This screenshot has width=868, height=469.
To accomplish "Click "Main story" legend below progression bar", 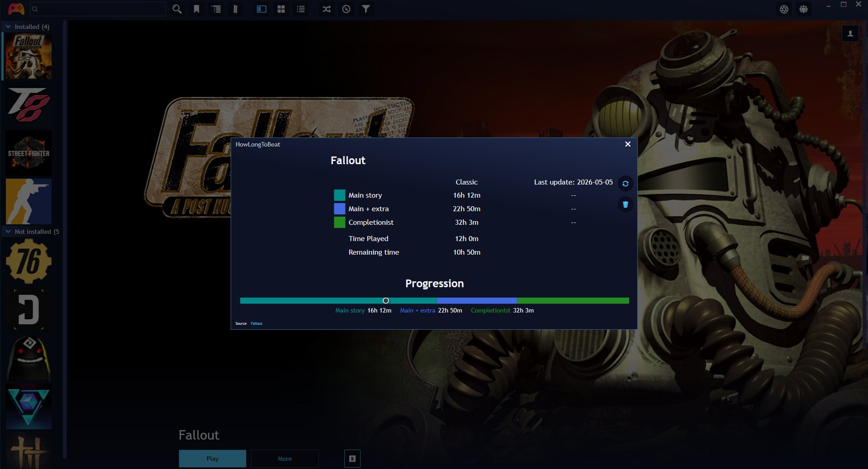I will click(x=350, y=311).
